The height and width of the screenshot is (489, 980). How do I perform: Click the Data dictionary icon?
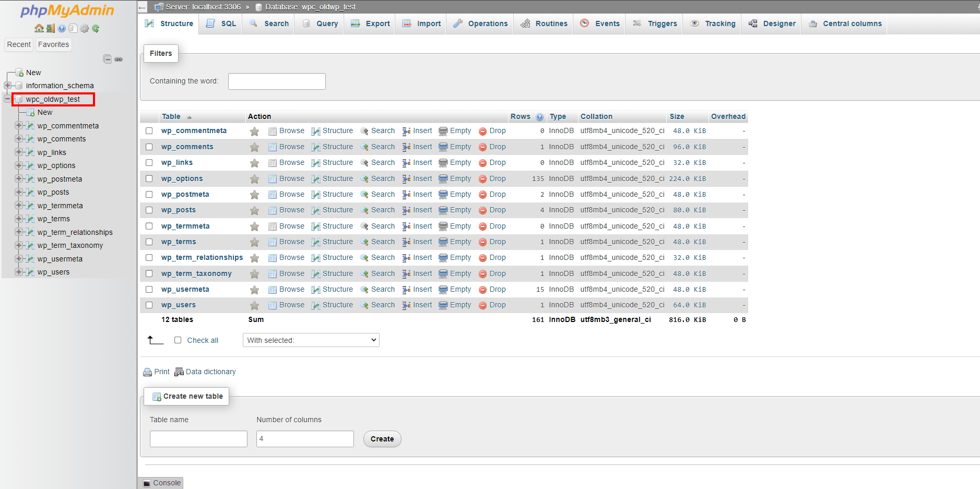click(179, 372)
